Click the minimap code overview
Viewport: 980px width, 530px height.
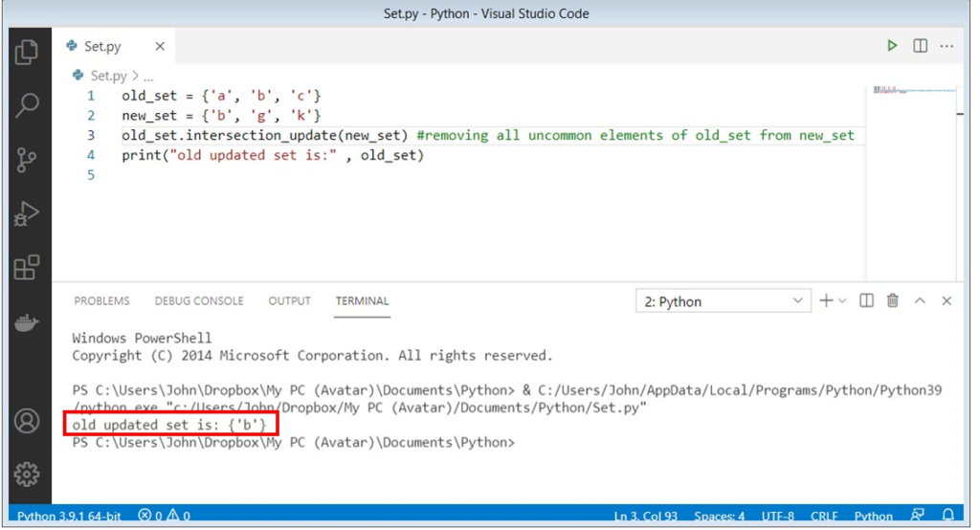pos(912,91)
